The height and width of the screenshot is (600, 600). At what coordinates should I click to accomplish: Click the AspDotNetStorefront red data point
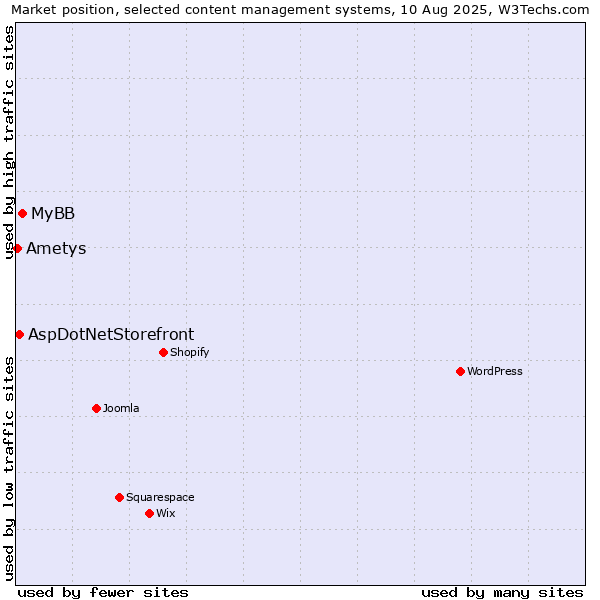pyautogui.click(x=20, y=335)
